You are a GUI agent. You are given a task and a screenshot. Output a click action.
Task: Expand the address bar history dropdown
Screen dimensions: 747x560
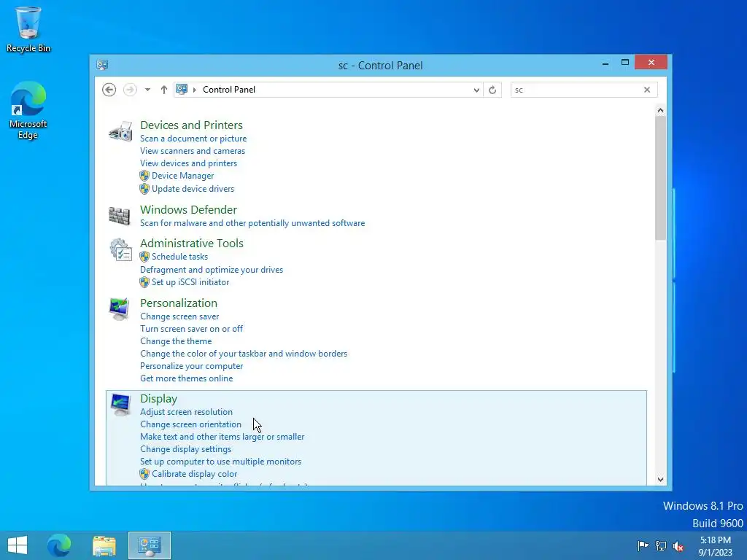(476, 90)
